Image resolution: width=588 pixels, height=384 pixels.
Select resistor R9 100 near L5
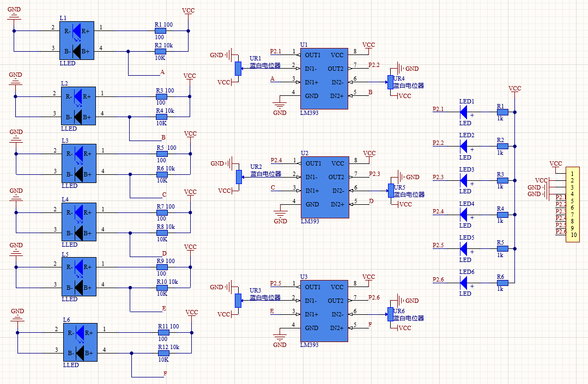tap(162, 267)
